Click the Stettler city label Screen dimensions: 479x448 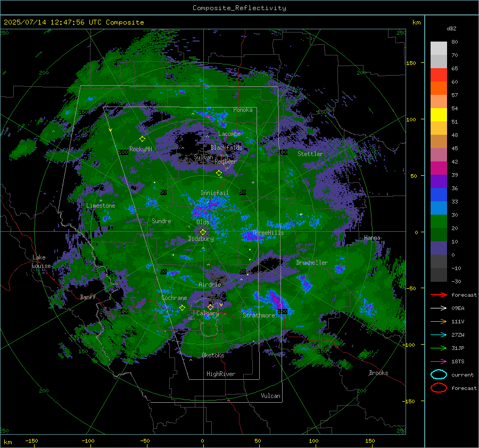pos(310,154)
